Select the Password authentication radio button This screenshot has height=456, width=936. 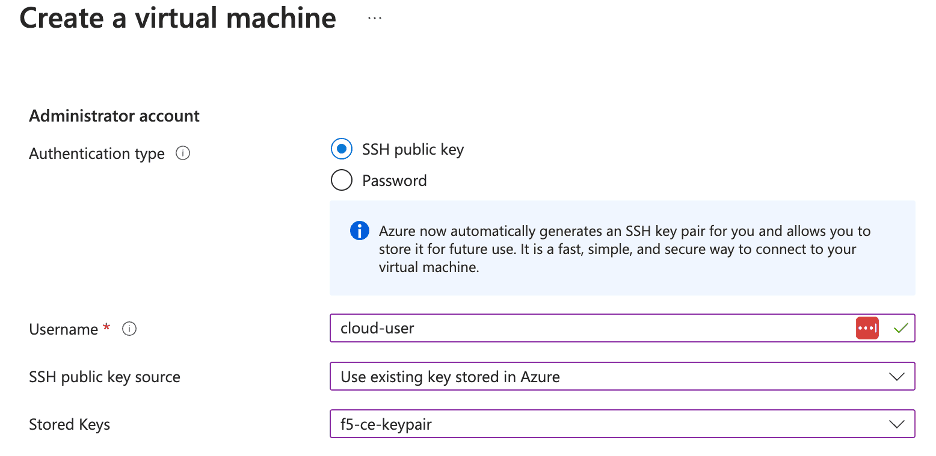tap(341, 181)
